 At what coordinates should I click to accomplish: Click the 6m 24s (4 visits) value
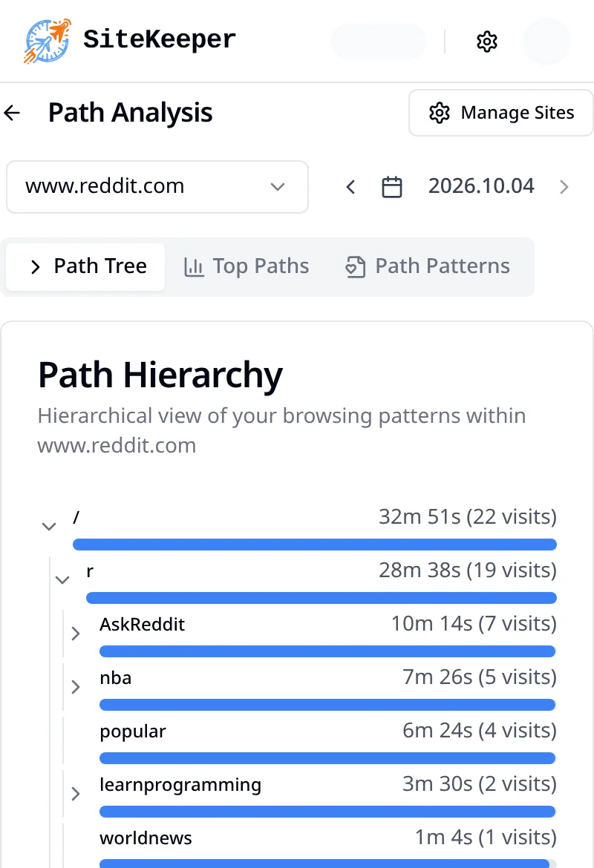point(480,731)
